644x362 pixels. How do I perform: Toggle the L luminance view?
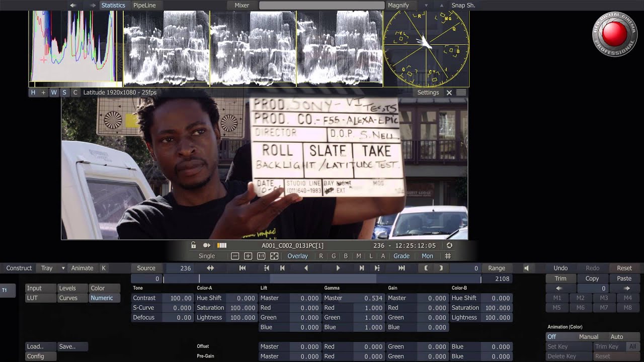point(371,256)
